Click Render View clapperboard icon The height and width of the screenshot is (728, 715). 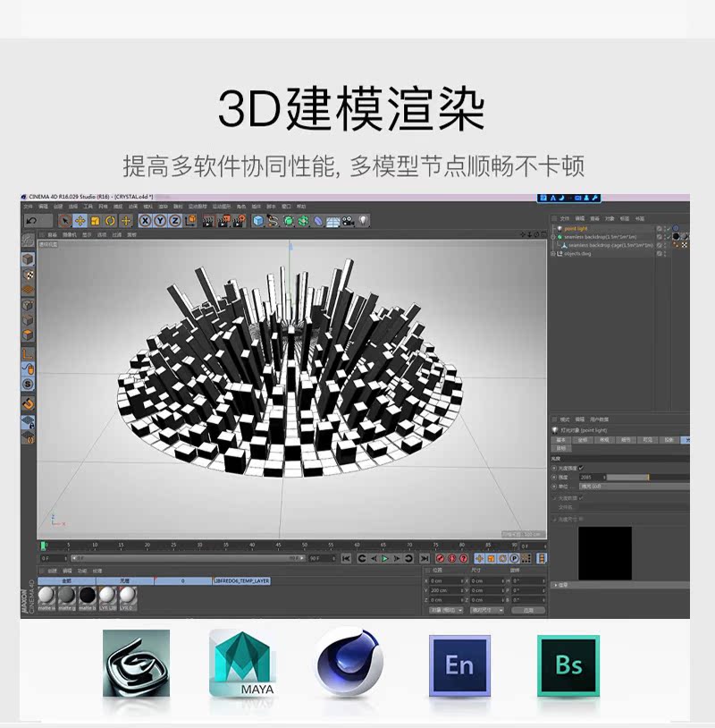point(208,221)
